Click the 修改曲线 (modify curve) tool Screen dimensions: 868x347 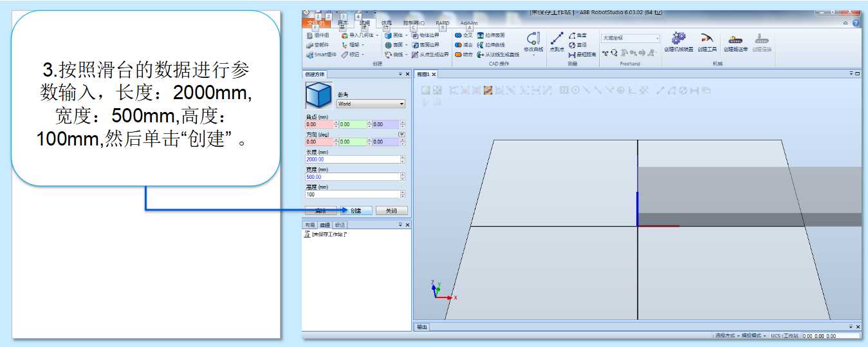coord(533,42)
